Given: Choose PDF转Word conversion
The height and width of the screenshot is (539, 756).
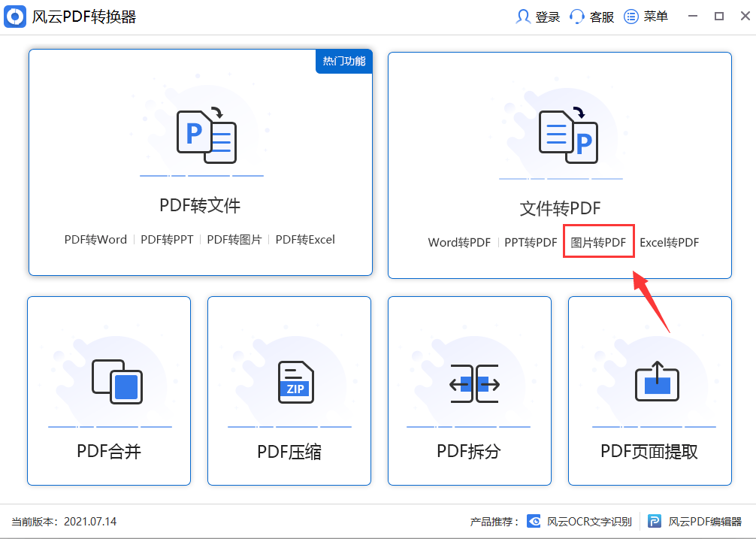Looking at the screenshot, I should [x=95, y=240].
